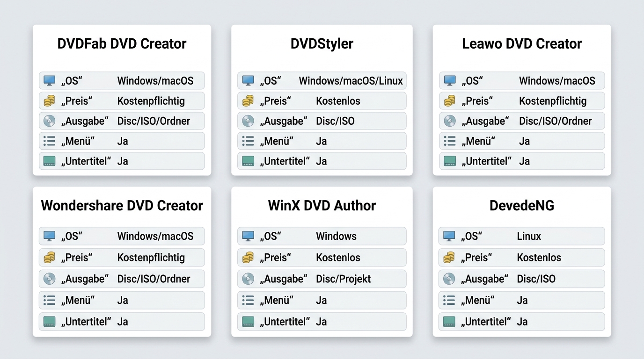Click the menu list icon in DevedeNG card
Image resolution: width=644 pixels, height=359 pixels.
(449, 300)
